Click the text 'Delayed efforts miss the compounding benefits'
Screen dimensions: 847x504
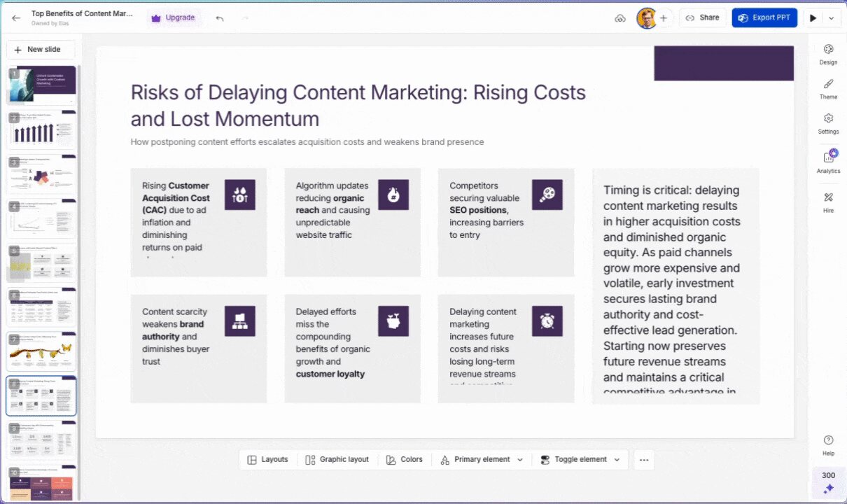click(332, 343)
